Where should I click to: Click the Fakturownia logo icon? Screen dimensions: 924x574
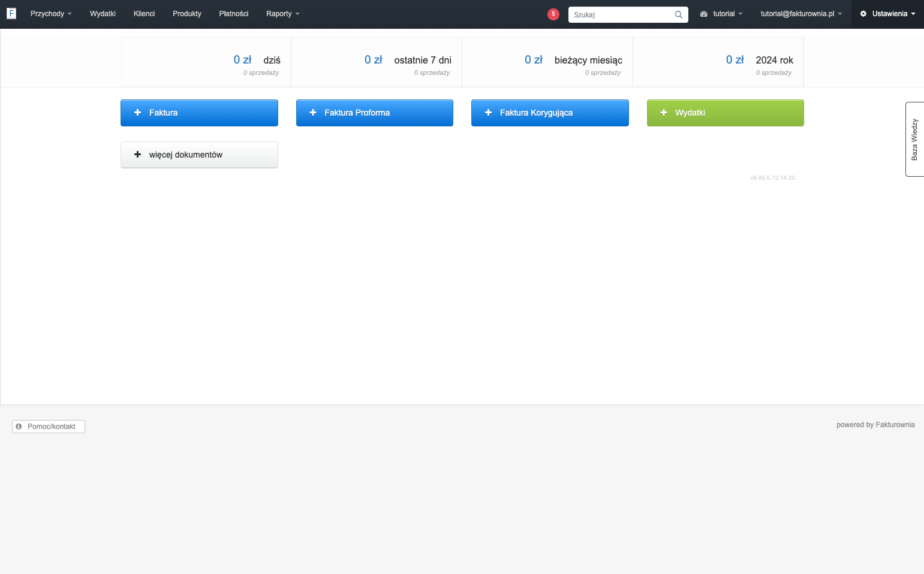pyautogui.click(x=11, y=13)
